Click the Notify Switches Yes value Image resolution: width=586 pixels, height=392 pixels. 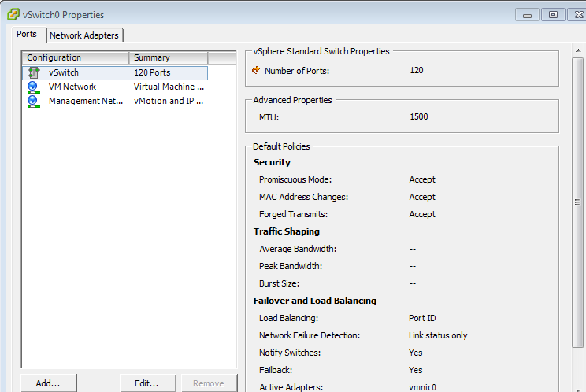pos(416,353)
